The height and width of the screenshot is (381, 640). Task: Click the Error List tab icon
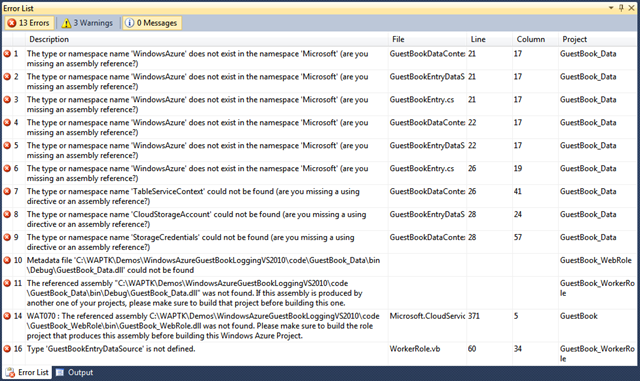[10, 372]
